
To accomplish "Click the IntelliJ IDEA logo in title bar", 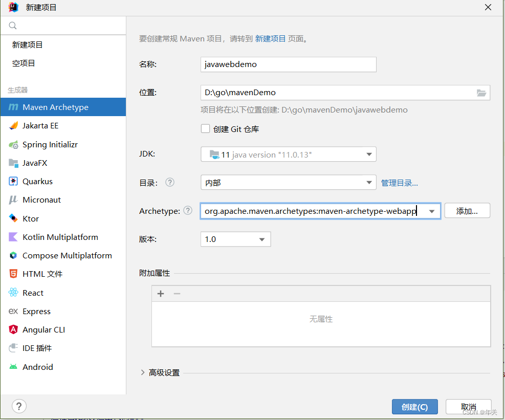I will click(x=13, y=7).
